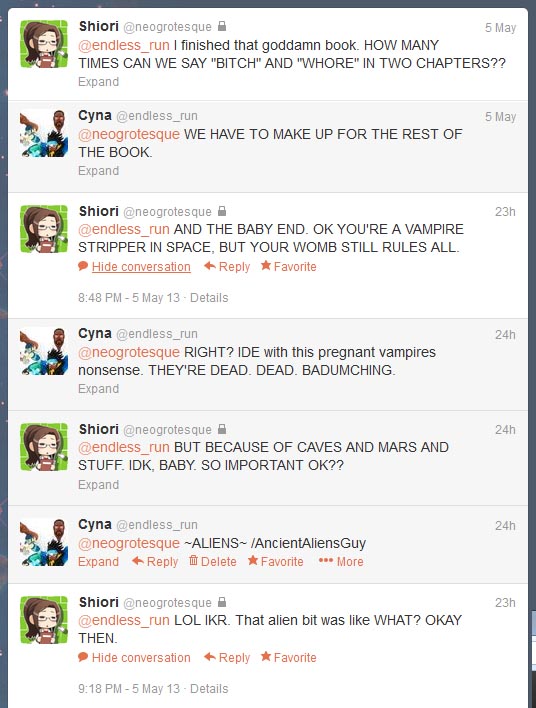Open Details for the 9:18 PM tweet
Screen dimensions: 536x708
coord(209,689)
